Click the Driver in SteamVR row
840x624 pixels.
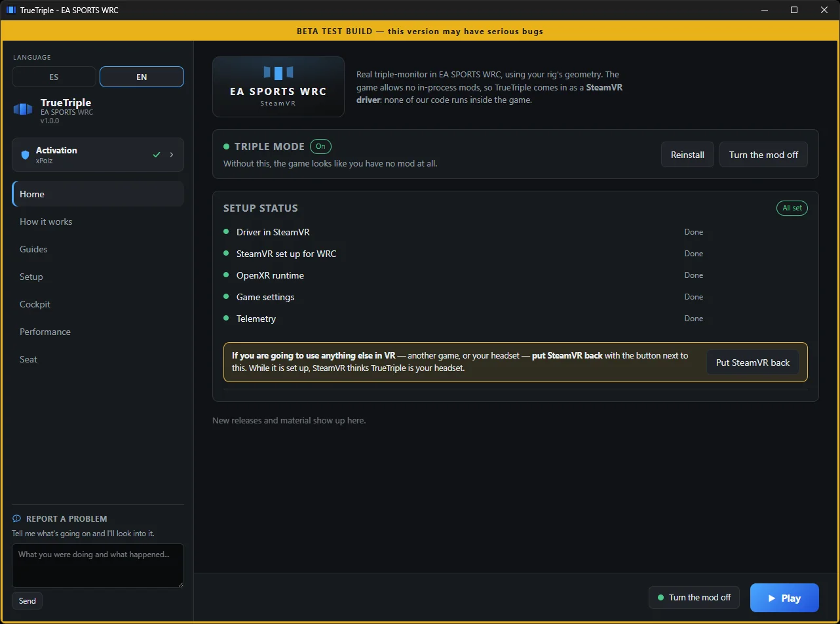tap(516, 232)
